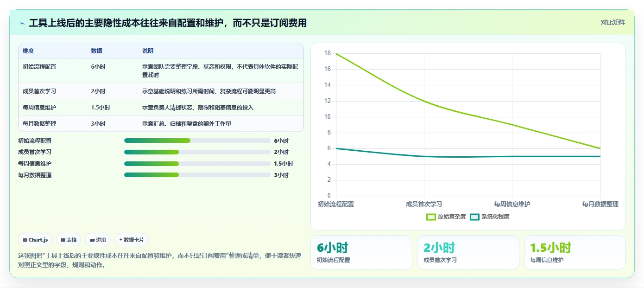Select the 每月数据整理 cell in the table

[x=39, y=124]
